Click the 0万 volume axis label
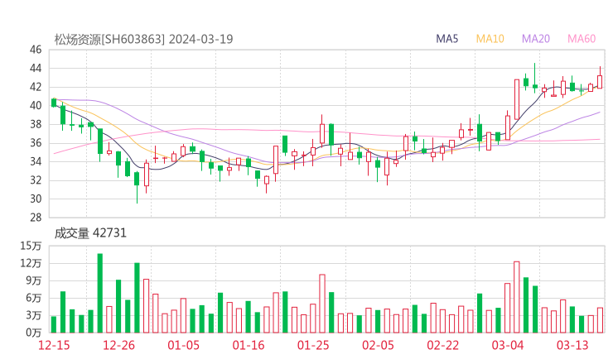Screen dimensions: 613x364 point(34,333)
